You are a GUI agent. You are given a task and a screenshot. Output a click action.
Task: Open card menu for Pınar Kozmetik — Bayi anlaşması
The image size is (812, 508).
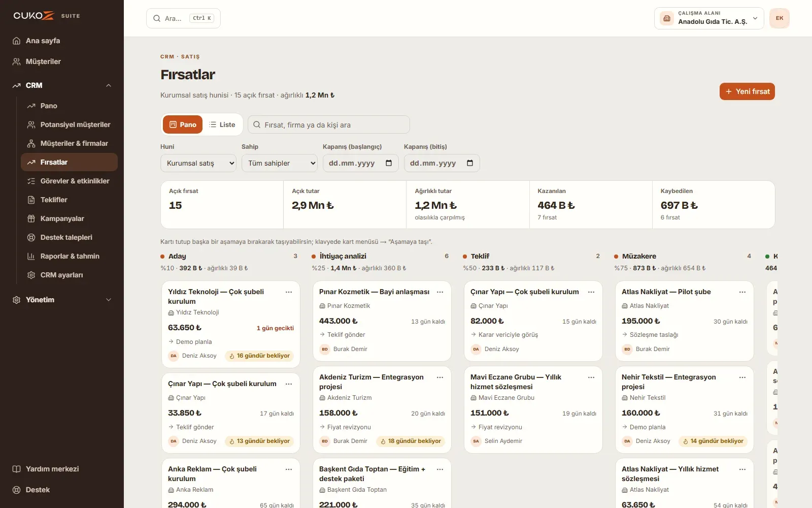pyautogui.click(x=440, y=292)
